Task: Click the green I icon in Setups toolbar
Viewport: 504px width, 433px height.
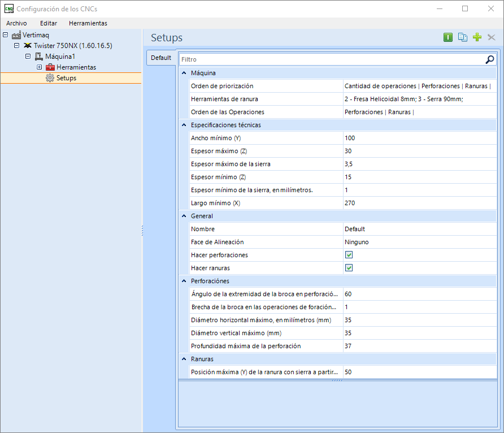Action: [x=447, y=37]
